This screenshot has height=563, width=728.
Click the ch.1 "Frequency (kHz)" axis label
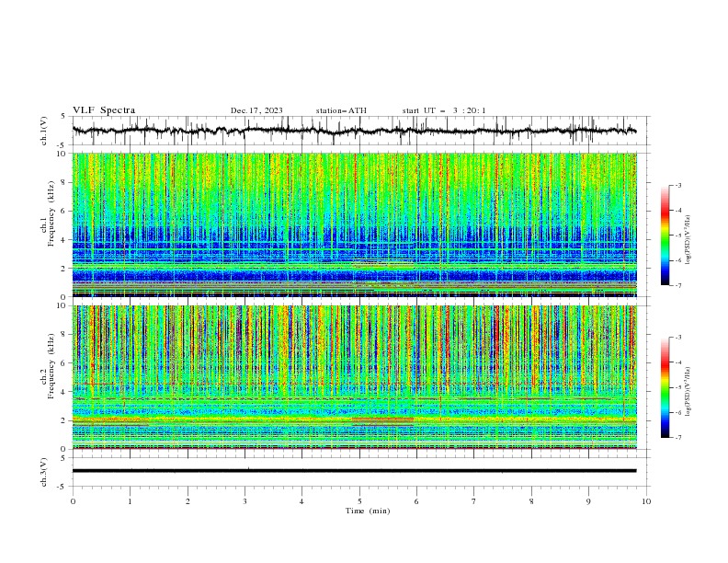point(51,214)
